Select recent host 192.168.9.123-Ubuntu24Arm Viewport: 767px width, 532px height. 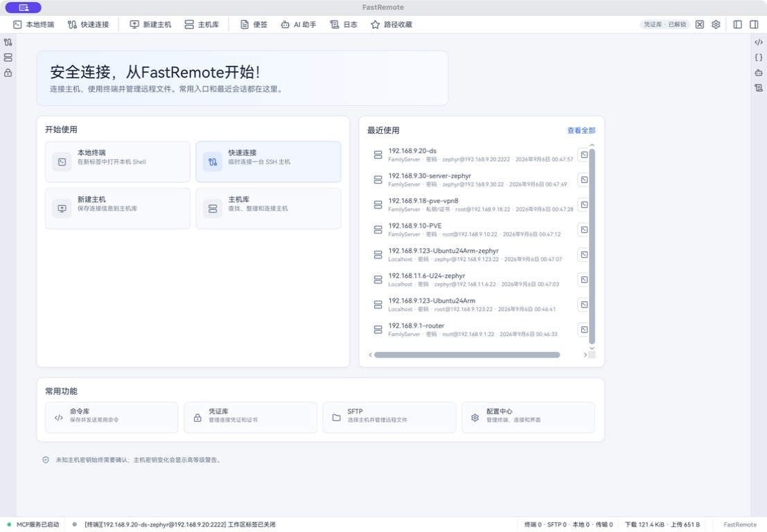tap(473, 305)
